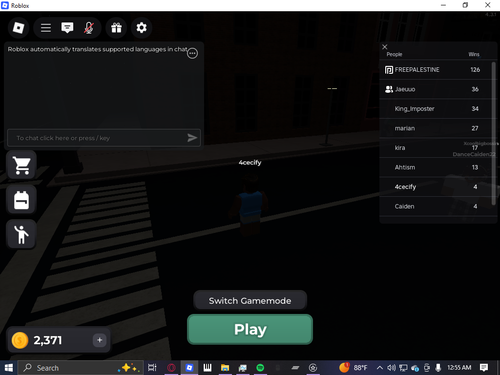Screen dimensions: 500x375
Task: Click the gold coin icon
Action: (x=20, y=340)
